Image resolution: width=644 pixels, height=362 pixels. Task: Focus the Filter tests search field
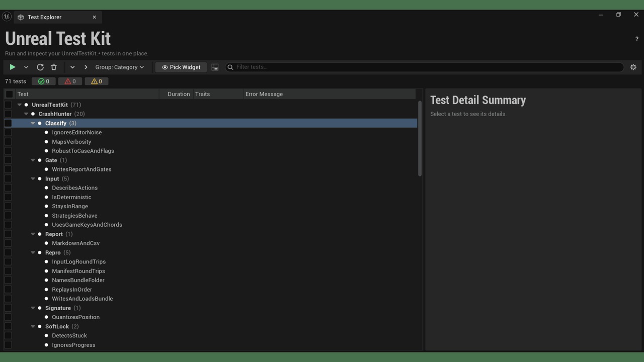425,67
